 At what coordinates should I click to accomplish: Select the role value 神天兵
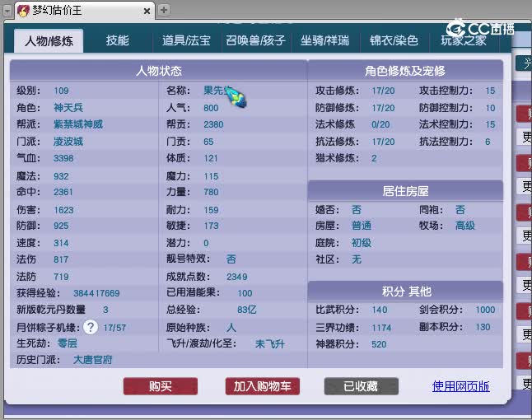(x=68, y=108)
